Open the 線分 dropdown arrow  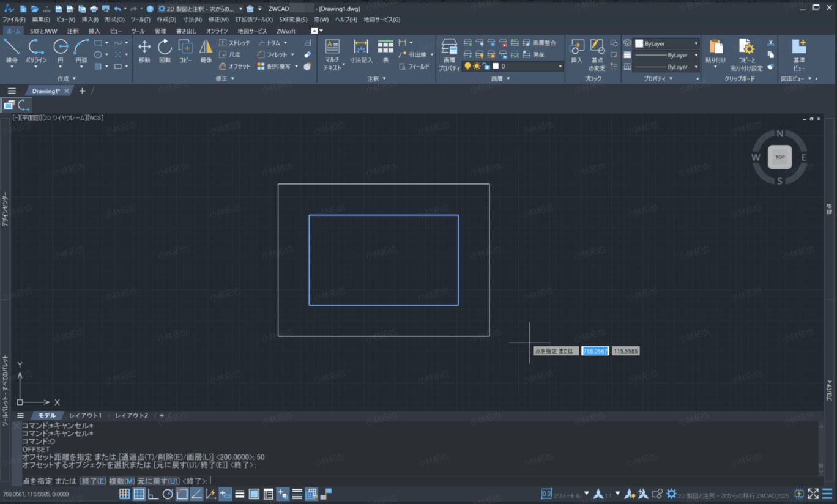click(12, 67)
